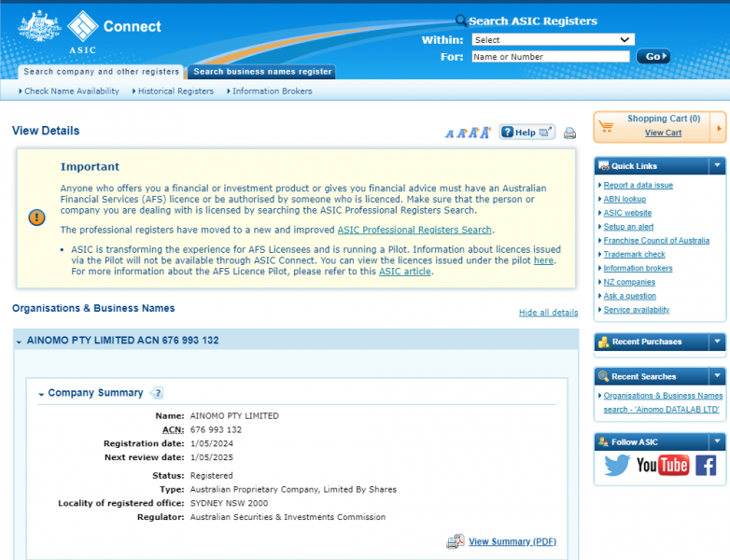Click the Quick Links panel icon
The height and width of the screenshot is (560, 730).
[604, 166]
